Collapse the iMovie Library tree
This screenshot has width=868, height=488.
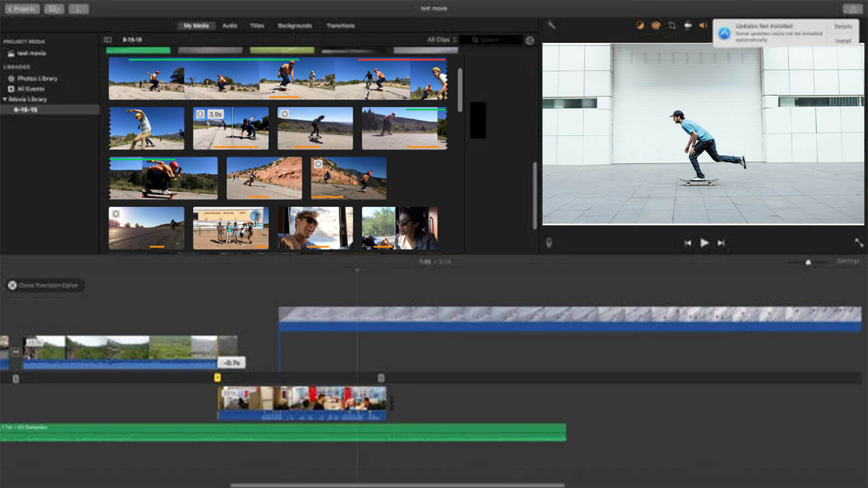[5, 99]
